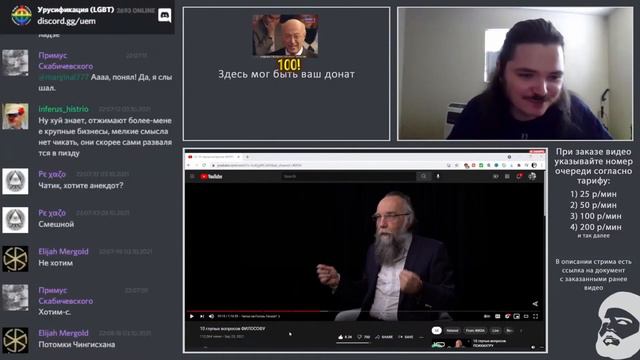Dislike the video with thumbs down

(x=363, y=337)
